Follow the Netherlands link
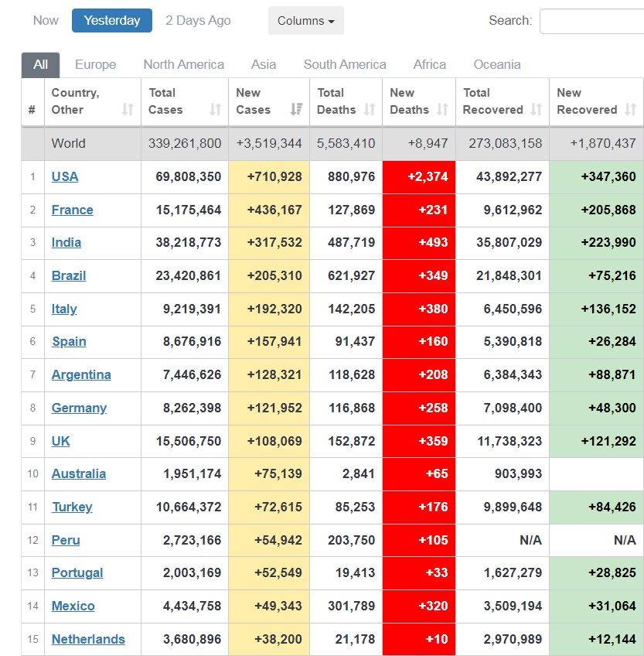644x656 pixels. pos(88,639)
